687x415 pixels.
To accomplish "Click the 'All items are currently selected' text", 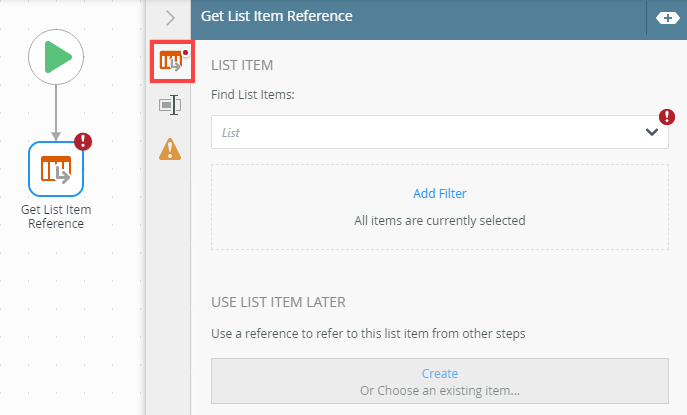I will pyautogui.click(x=439, y=220).
